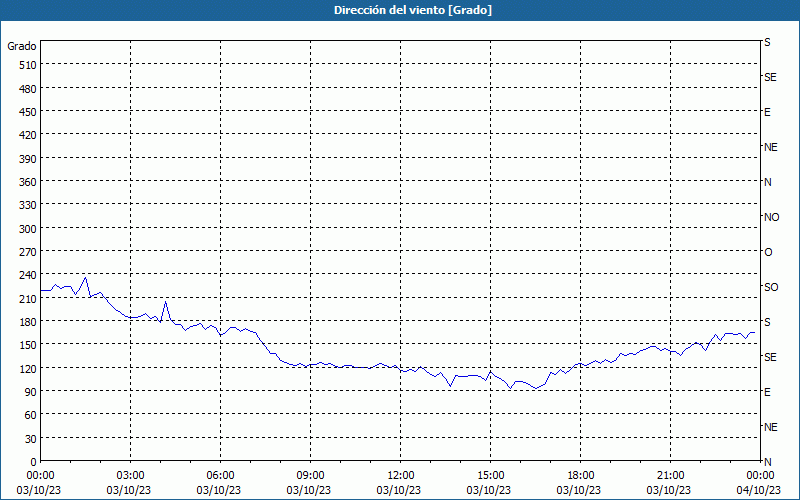This screenshot has width=800, height=500.
Task: Click the blue line spike just after 04:00
Action: (x=165, y=302)
